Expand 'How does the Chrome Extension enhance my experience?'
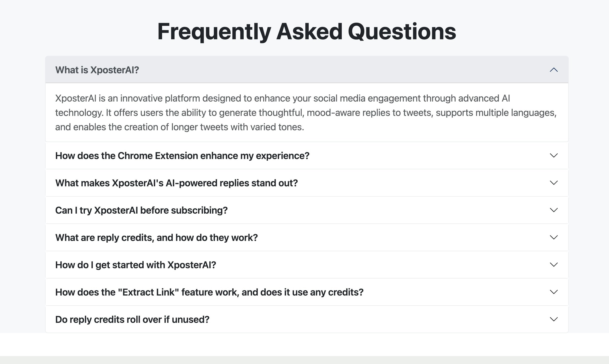 pyautogui.click(x=307, y=155)
